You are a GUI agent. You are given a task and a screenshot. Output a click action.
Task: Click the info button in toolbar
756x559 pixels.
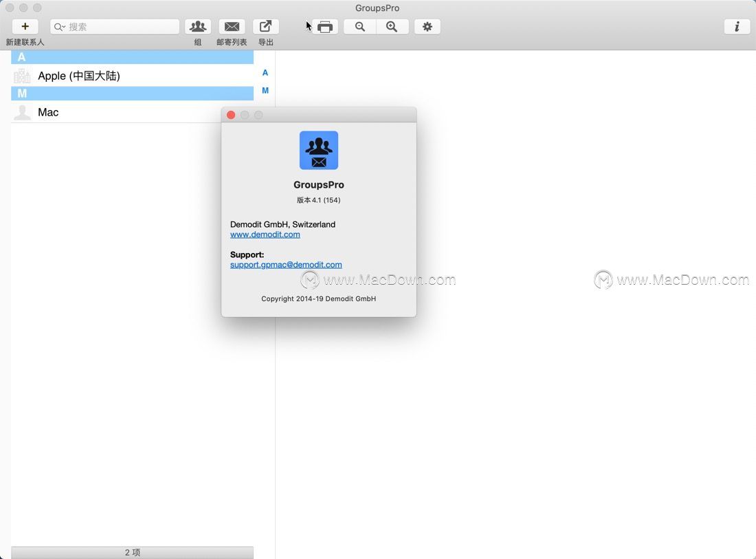[737, 27]
